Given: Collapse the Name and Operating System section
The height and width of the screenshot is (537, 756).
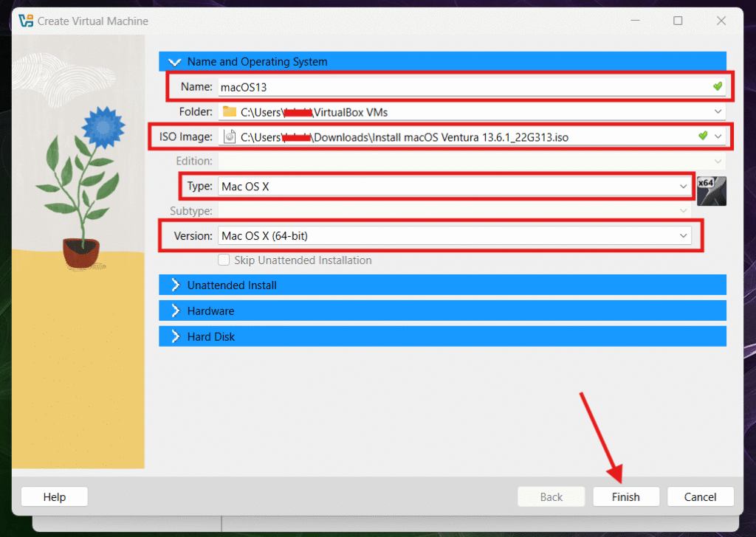Looking at the screenshot, I should tap(176, 62).
